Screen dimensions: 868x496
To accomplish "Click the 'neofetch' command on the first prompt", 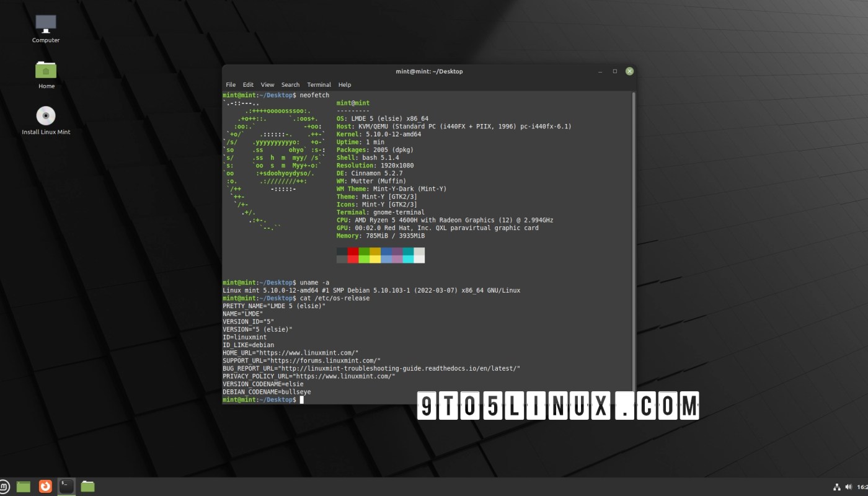I will 314,95.
